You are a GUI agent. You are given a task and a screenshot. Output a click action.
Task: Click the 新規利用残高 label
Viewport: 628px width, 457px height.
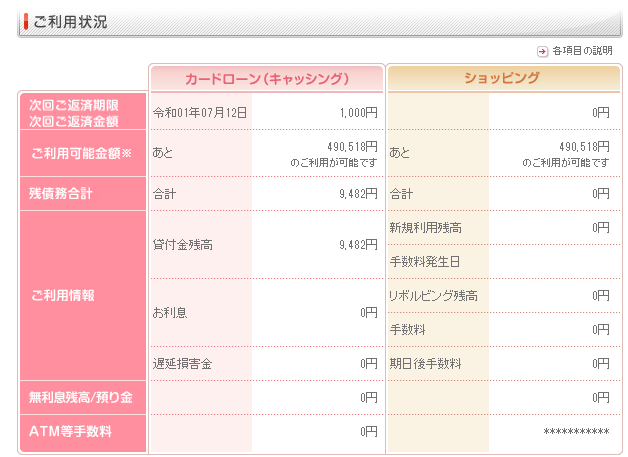[x=425, y=227]
